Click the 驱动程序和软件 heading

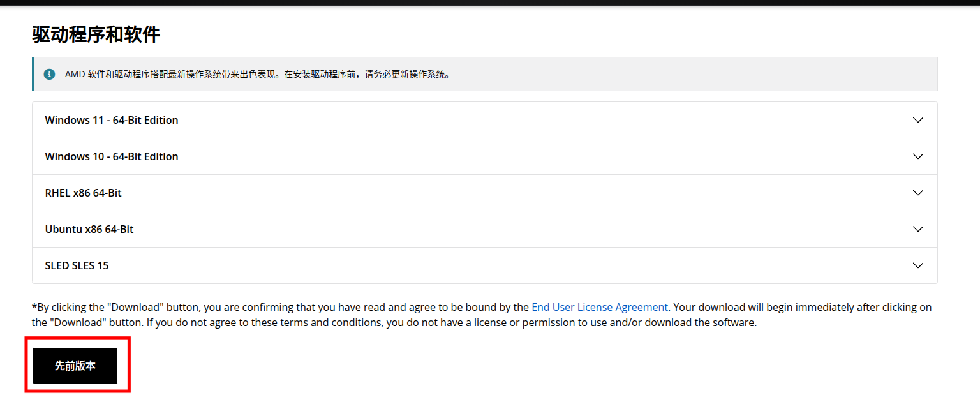(x=96, y=34)
